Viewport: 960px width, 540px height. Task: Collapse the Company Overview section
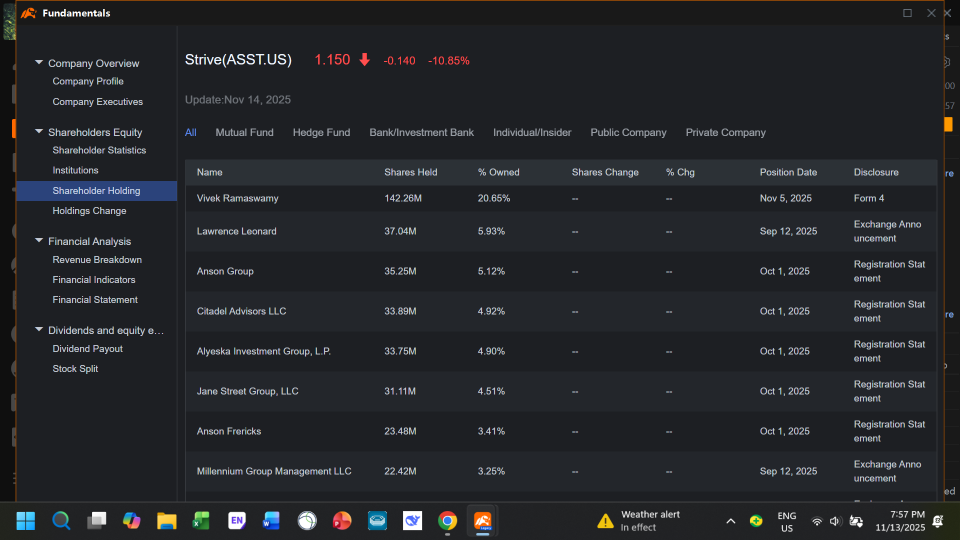(39, 62)
